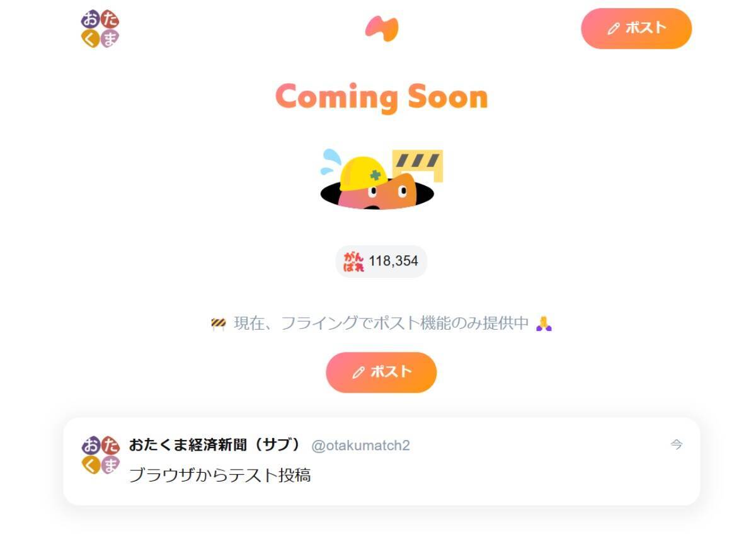Click the ポスト button in the top right
Image resolution: width=756 pixels, height=549 pixels.
[x=636, y=28]
